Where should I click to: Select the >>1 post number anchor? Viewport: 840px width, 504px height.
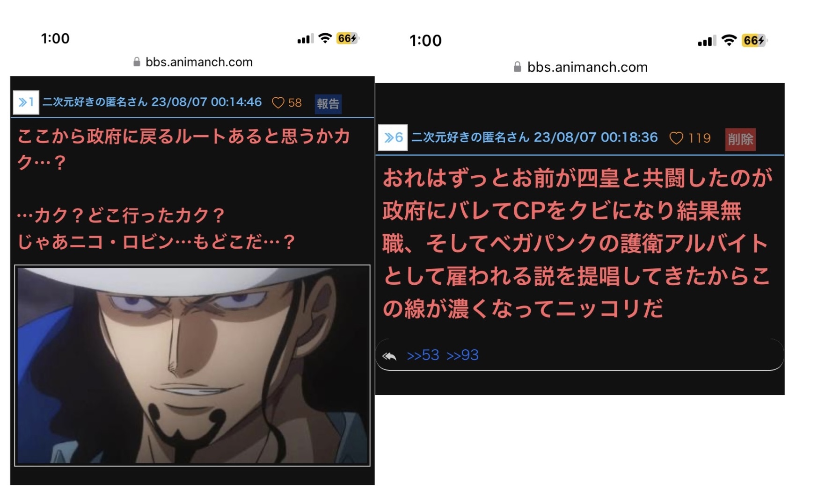point(26,102)
